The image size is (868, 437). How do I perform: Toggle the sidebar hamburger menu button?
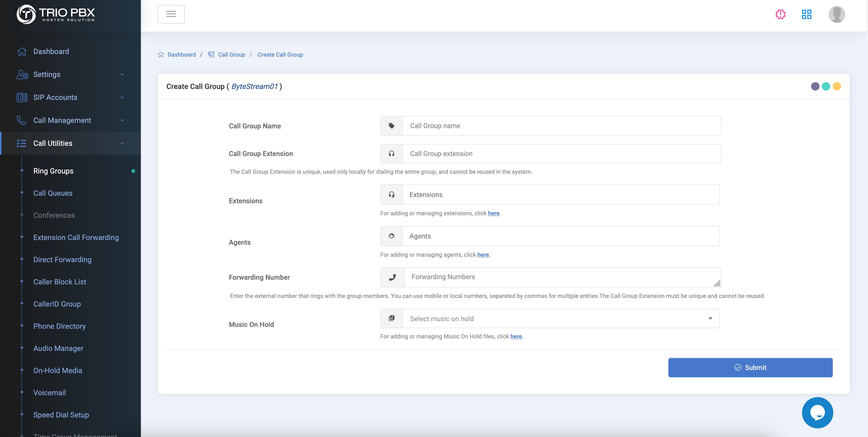coord(171,14)
